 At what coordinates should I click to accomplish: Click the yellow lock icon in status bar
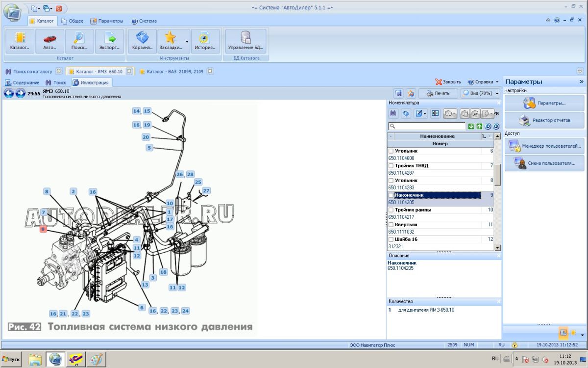click(514, 345)
